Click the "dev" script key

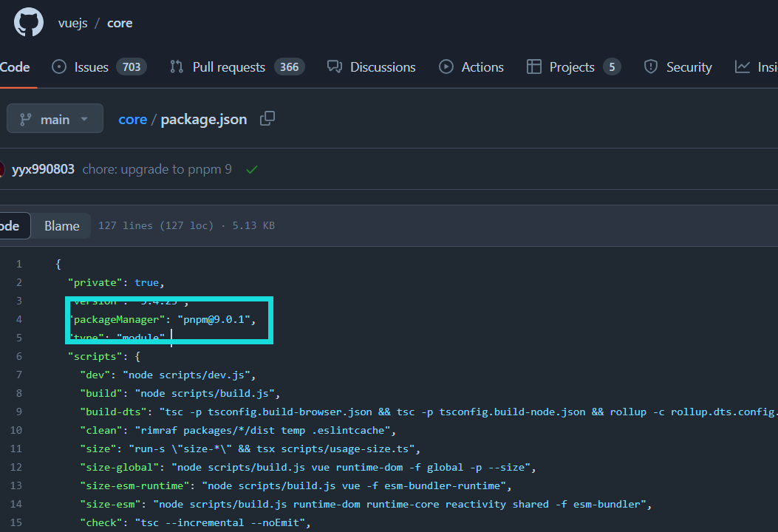tap(95, 375)
